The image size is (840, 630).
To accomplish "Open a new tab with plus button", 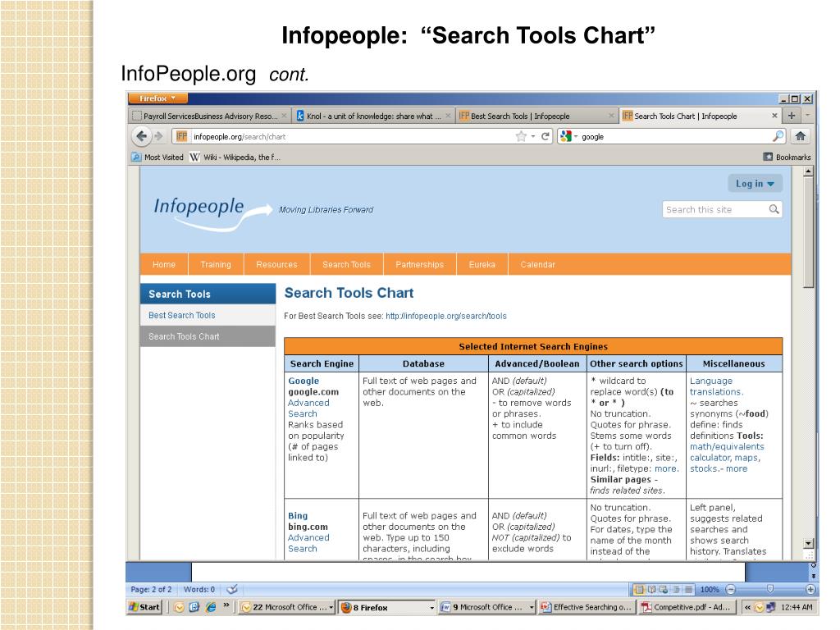I will click(x=792, y=115).
